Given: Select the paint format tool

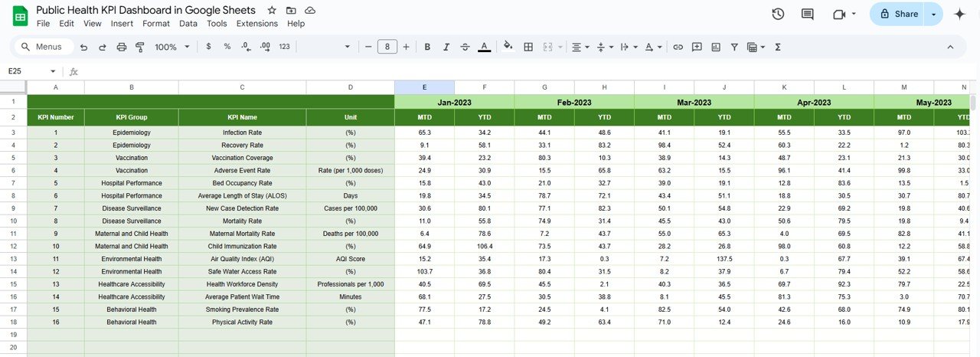Looking at the screenshot, I should [x=140, y=47].
